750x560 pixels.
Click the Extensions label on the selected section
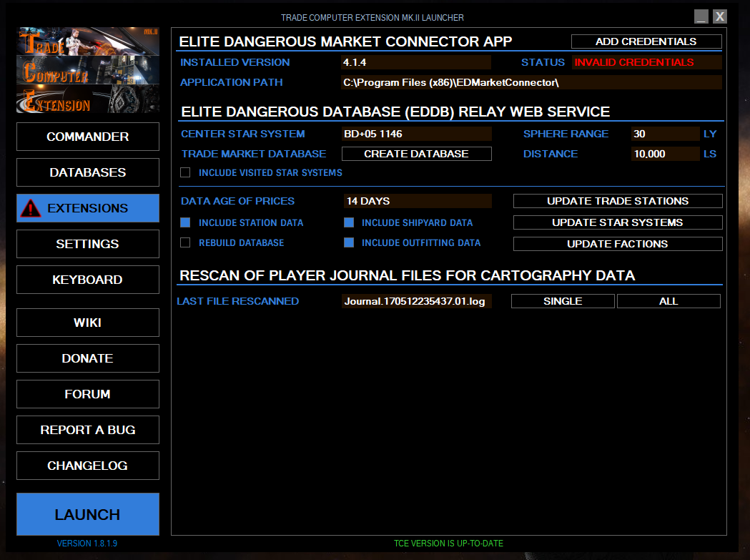click(87, 208)
